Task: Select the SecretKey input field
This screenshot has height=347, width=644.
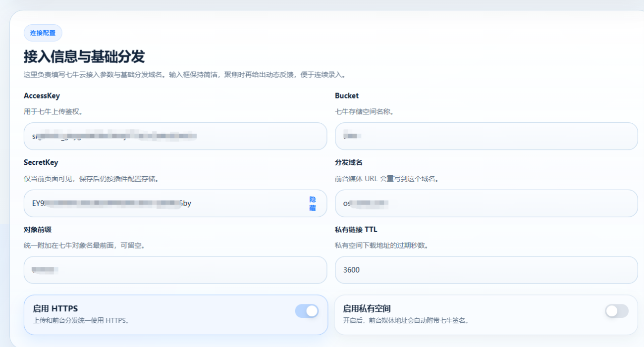Action: [x=163, y=203]
